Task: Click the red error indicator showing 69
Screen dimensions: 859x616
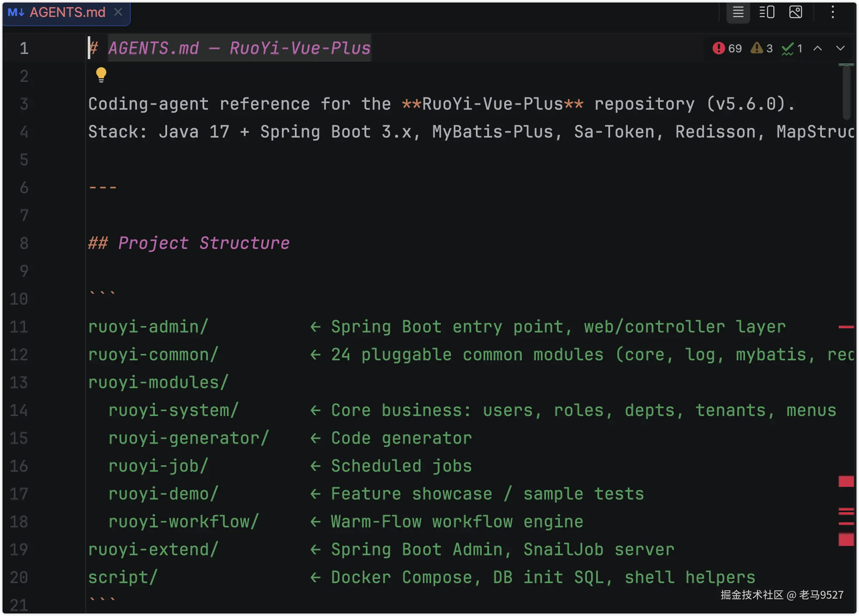Action: (727, 48)
